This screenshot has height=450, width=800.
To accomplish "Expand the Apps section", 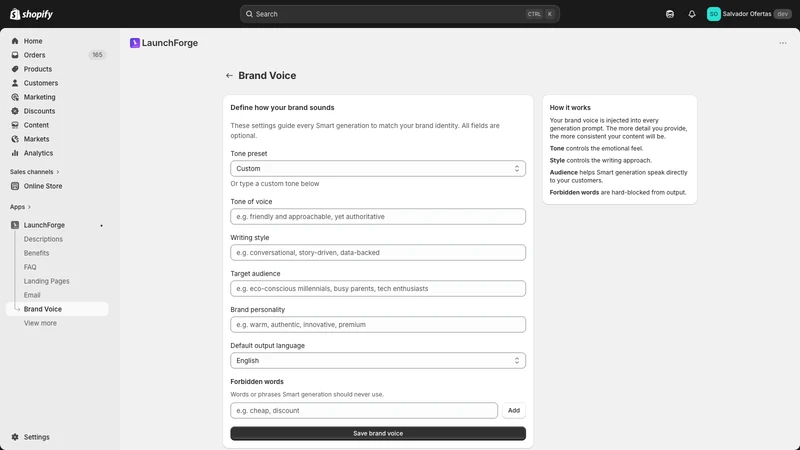I will (x=20, y=207).
